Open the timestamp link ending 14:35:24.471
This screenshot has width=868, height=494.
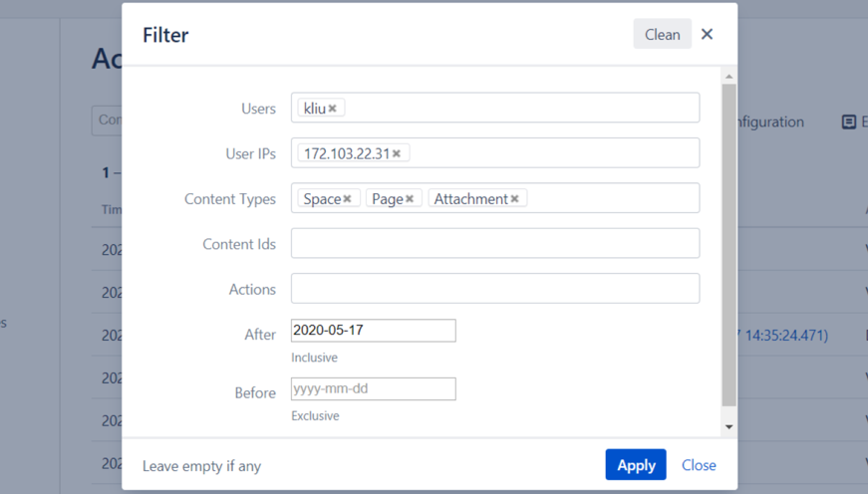(x=782, y=336)
